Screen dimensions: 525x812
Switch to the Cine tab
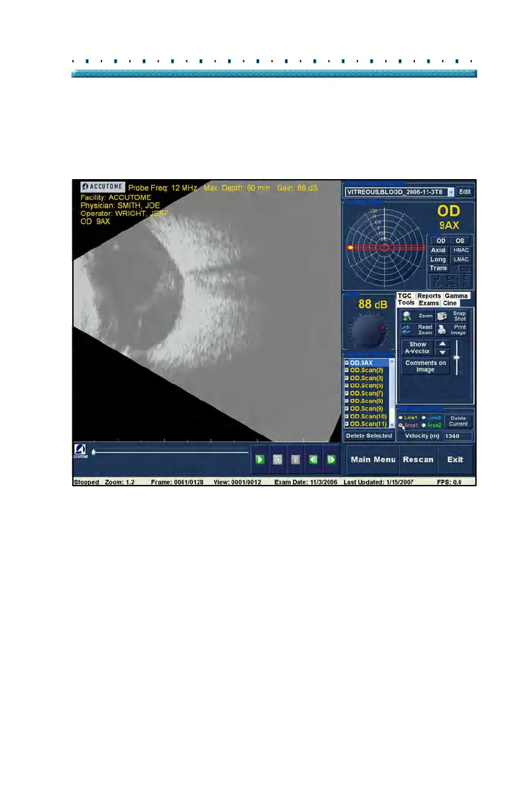[450, 303]
